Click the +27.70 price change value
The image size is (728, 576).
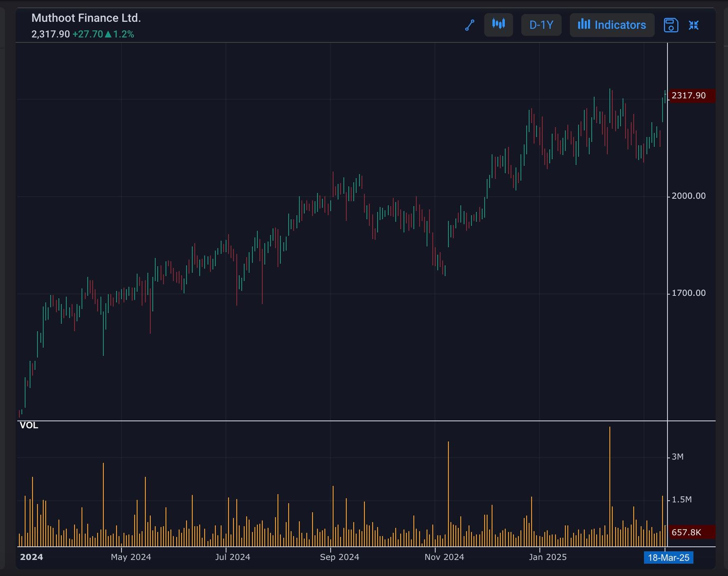tap(88, 34)
